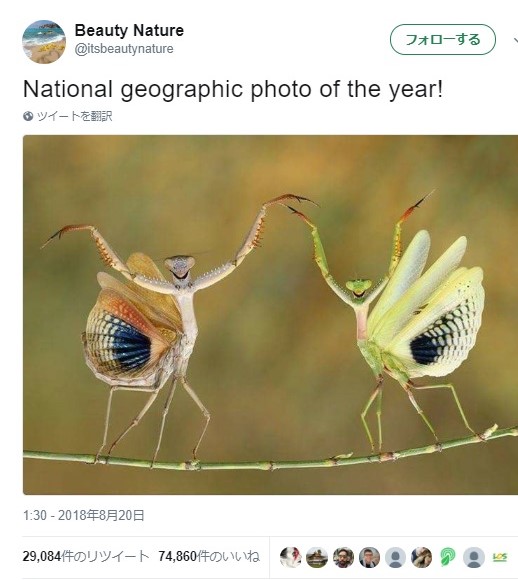The height and width of the screenshot is (580, 518).
Task: Open the green LOS logo liker avatar
Action: pos(500,557)
